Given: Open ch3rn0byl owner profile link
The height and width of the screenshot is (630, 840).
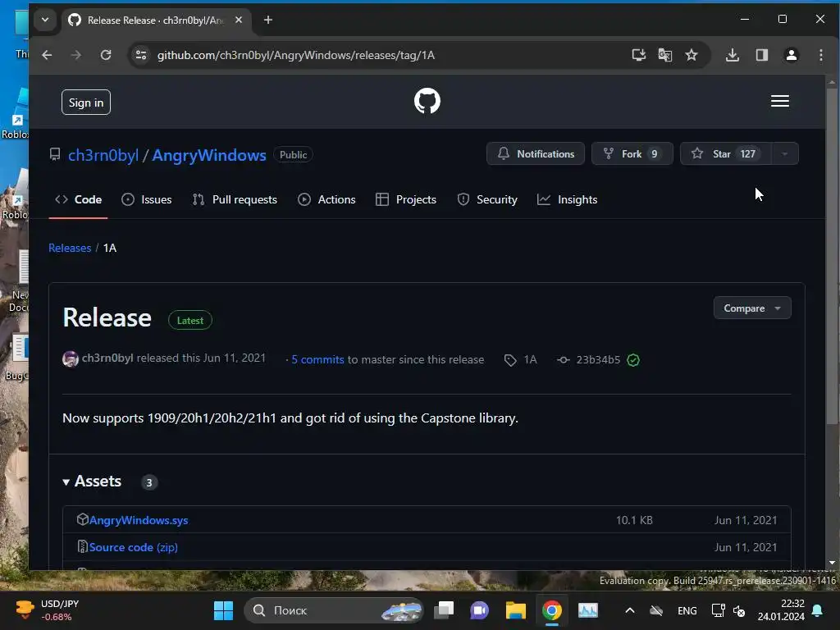Looking at the screenshot, I should coord(103,155).
